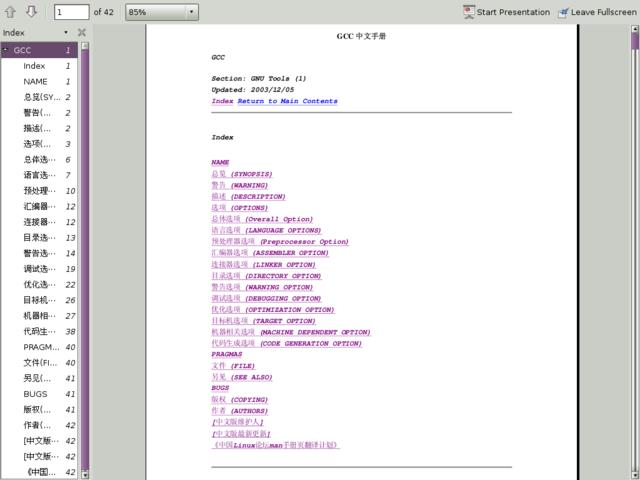Viewport: 640px width, 480px height.
Task: Leave Fullscreen mode
Action: tap(598, 12)
